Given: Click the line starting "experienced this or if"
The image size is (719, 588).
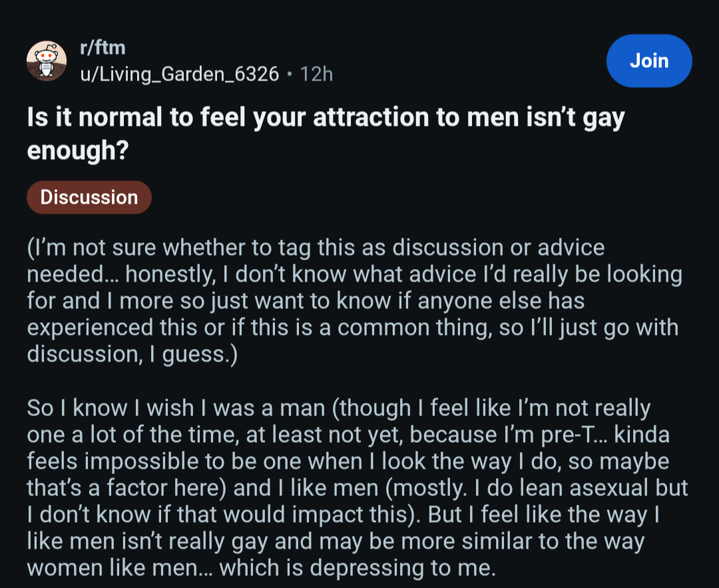Looking at the screenshot, I should point(353,328).
